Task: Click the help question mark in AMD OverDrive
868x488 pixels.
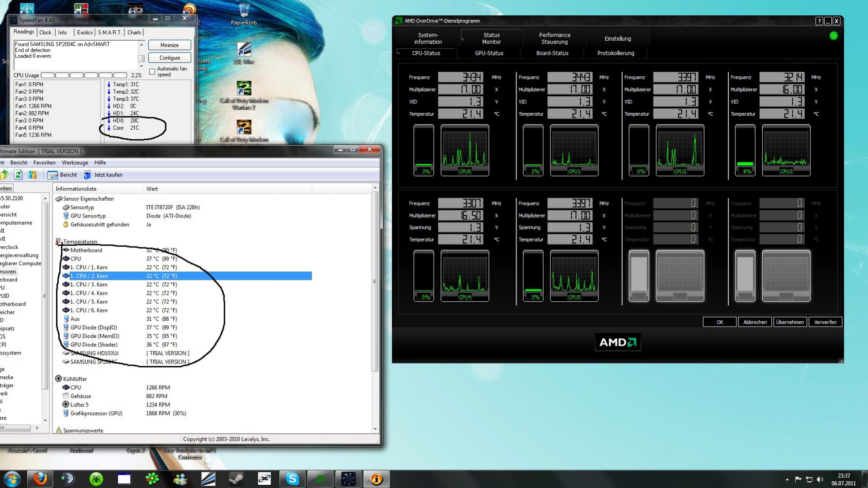Action: pos(819,21)
